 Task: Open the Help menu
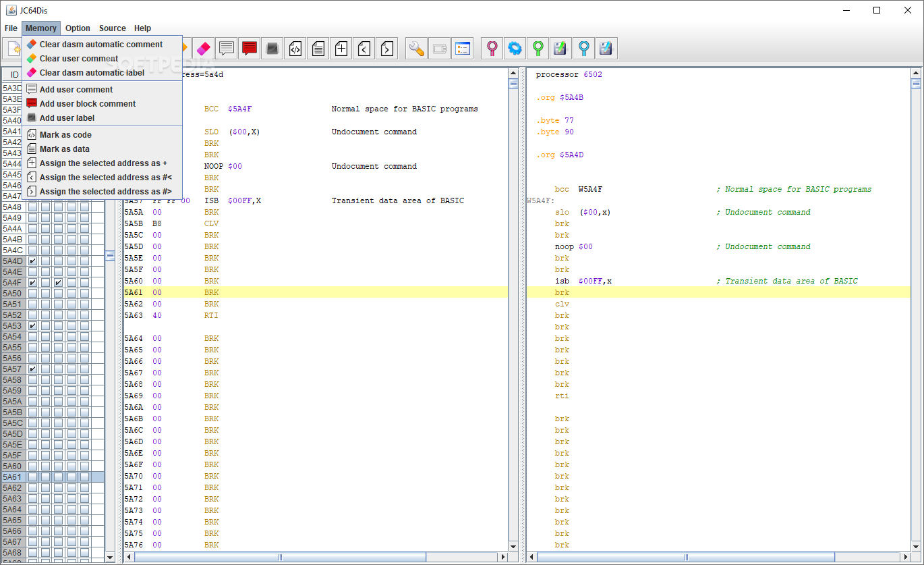click(142, 28)
